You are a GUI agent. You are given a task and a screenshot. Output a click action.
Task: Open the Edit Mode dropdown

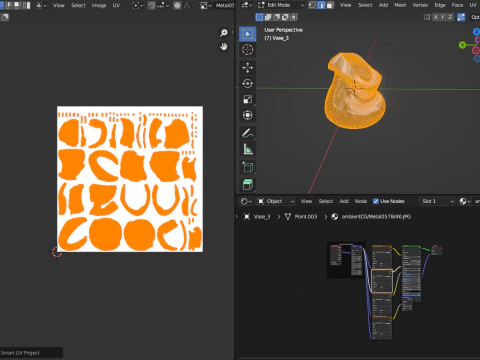coord(281,5)
